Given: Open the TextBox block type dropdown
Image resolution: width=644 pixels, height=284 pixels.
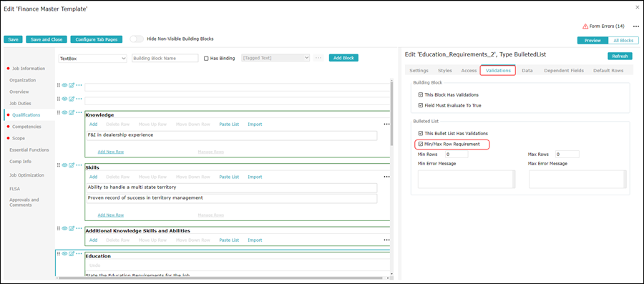Looking at the screenshot, I should (93, 58).
